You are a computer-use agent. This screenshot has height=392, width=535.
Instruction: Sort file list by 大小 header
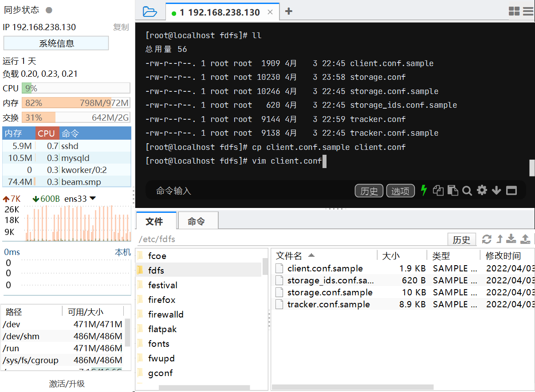(402, 255)
